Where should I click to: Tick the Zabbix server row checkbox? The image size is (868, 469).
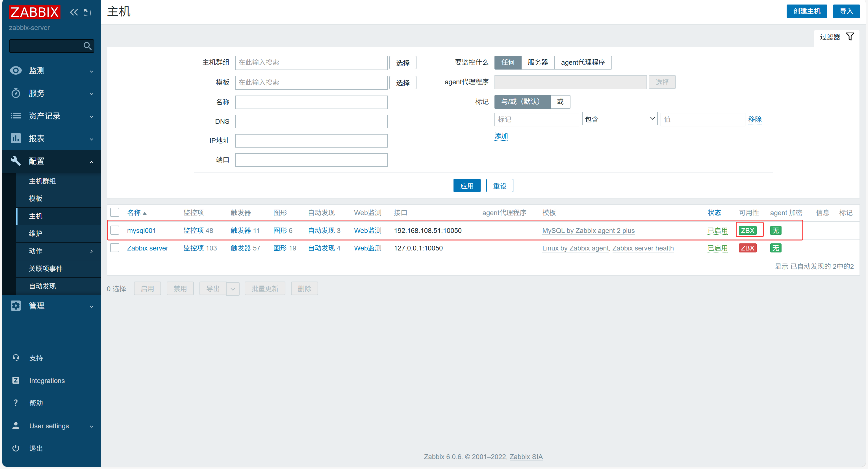[x=115, y=247]
